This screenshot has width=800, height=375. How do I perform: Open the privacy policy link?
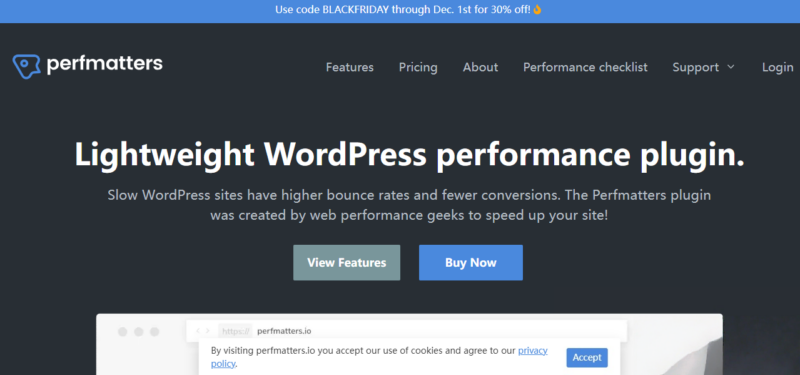533,351
